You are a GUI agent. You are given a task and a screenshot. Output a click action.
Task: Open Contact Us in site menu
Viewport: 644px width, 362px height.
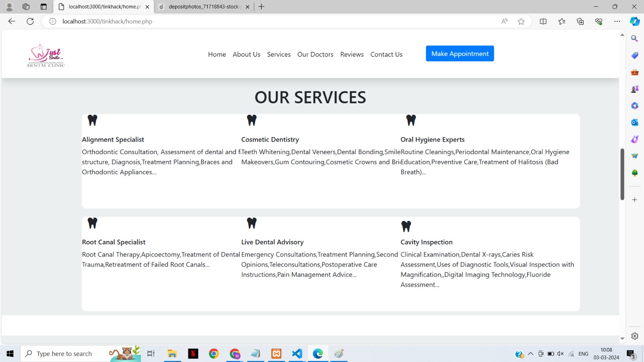pos(386,54)
